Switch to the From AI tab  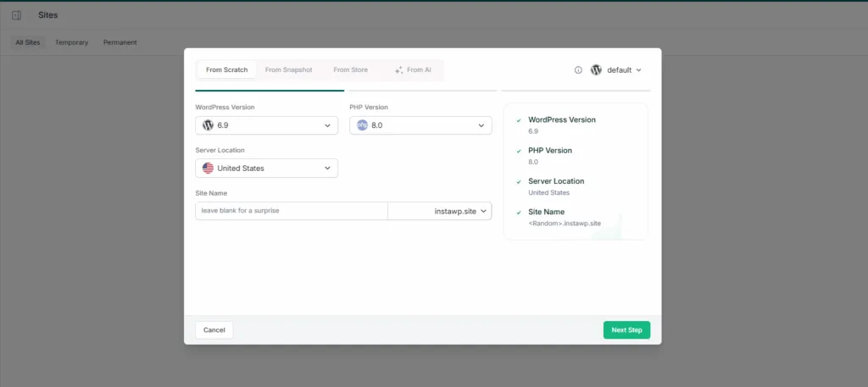pyautogui.click(x=413, y=70)
